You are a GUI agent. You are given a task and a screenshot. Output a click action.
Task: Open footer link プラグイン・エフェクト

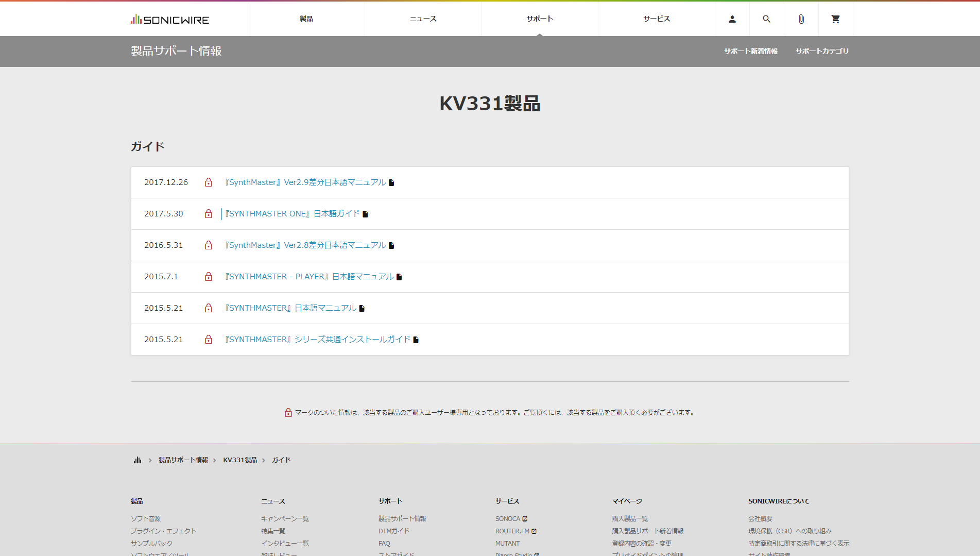(x=163, y=531)
